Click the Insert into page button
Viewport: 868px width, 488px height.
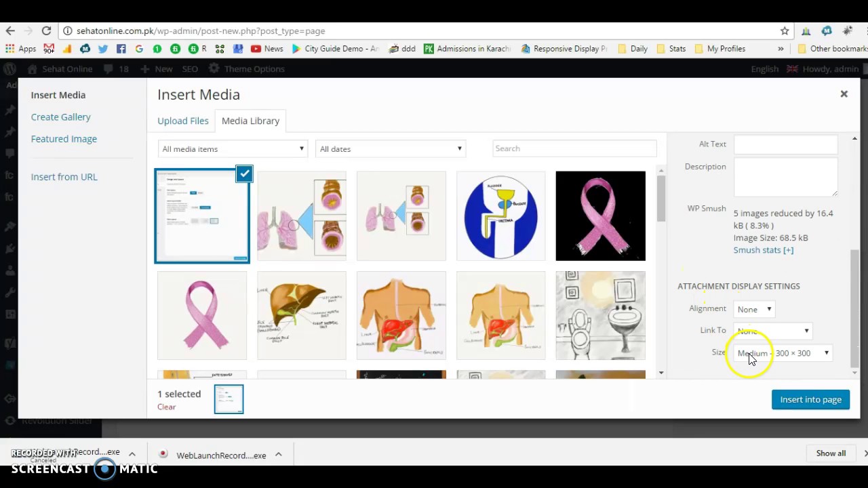tap(810, 399)
